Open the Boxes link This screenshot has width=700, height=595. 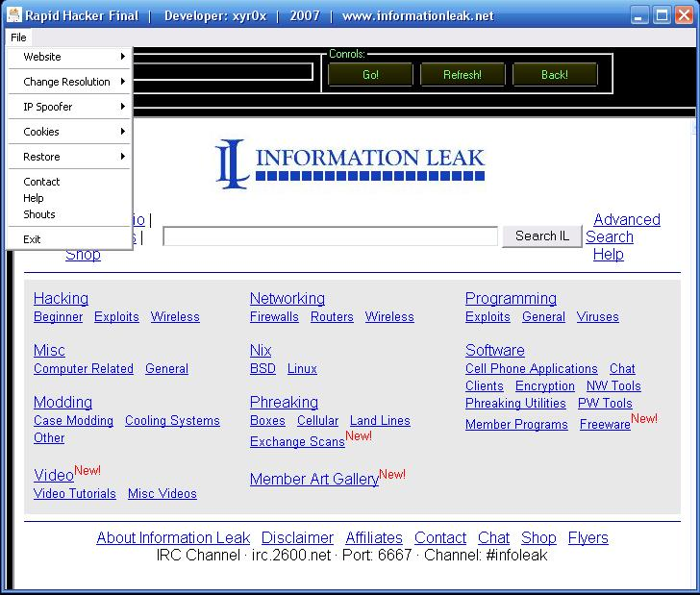coord(267,421)
